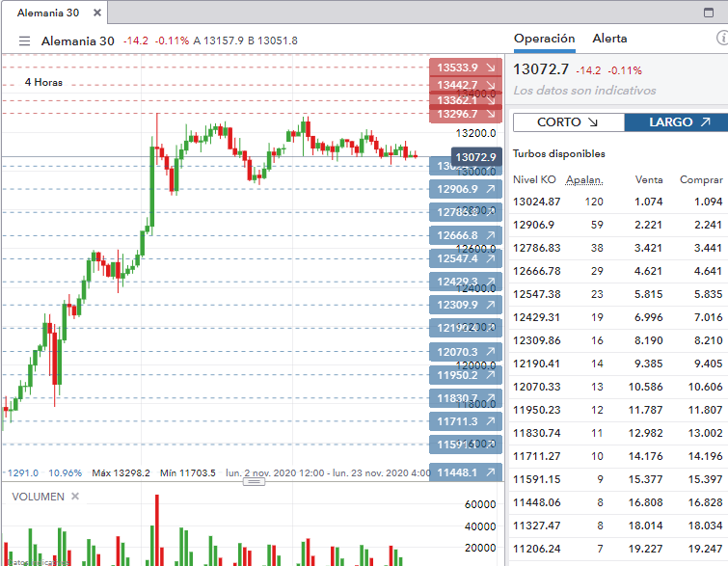The image size is (728, 566).
Task: Select long turbo level 11711.3
Action: pyautogui.click(x=466, y=421)
